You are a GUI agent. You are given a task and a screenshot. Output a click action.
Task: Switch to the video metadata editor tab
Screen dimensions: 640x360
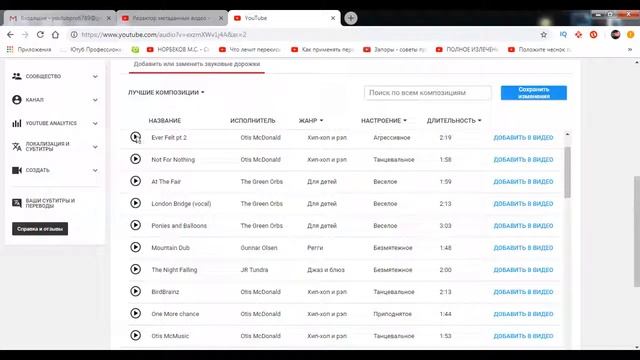pyautogui.click(x=172, y=18)
